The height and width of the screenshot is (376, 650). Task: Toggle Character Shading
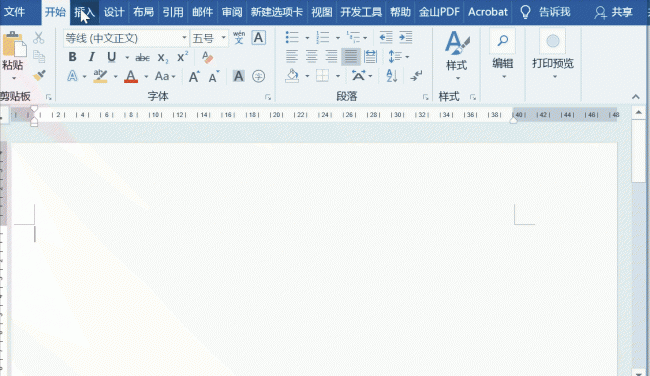click(238, 76)
